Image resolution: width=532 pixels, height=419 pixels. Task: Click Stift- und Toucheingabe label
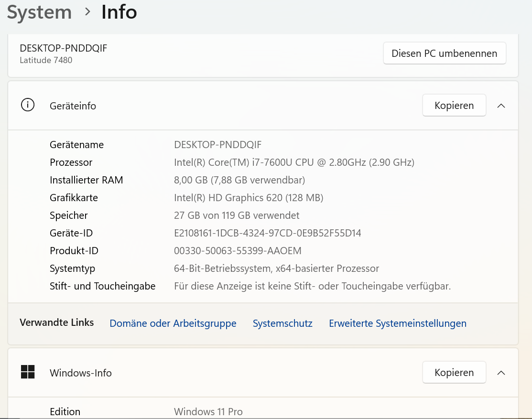102,286
